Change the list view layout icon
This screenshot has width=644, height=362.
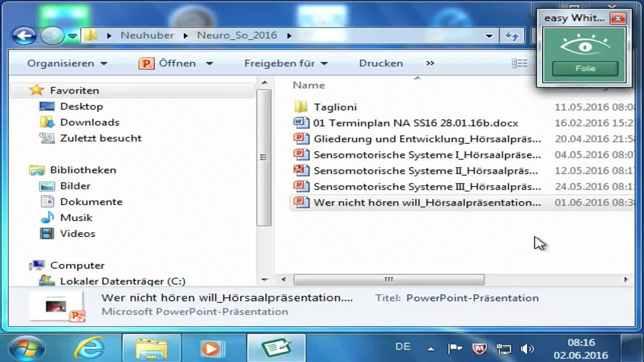click(519, 63)
